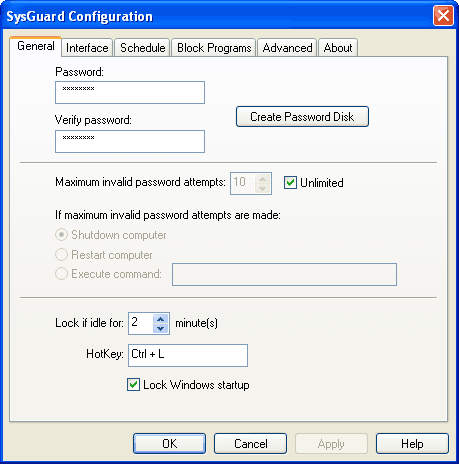Screen dimensions: 459x464
Task: Click the Cancel button
Action: (250, 444)
